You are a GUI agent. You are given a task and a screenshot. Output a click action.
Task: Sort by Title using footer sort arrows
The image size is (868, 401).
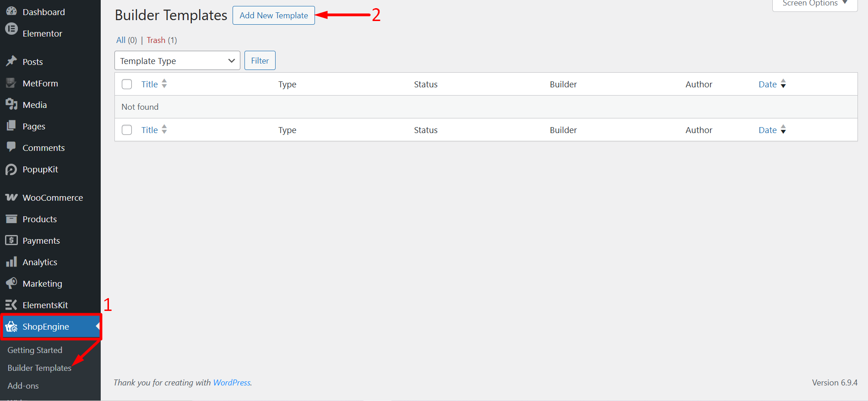tap(164, 129)
